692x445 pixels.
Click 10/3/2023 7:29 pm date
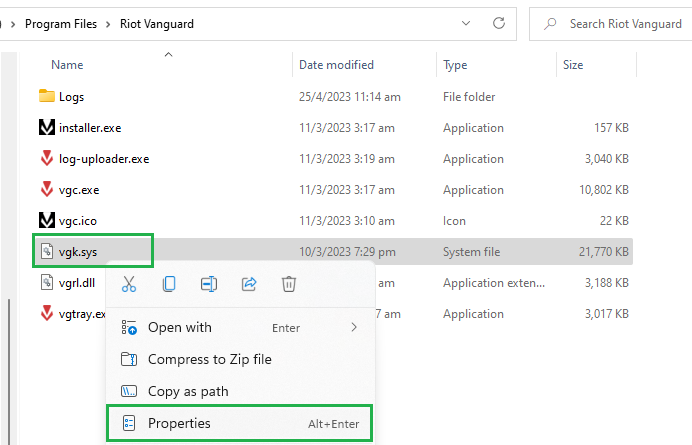coord(347,252)
